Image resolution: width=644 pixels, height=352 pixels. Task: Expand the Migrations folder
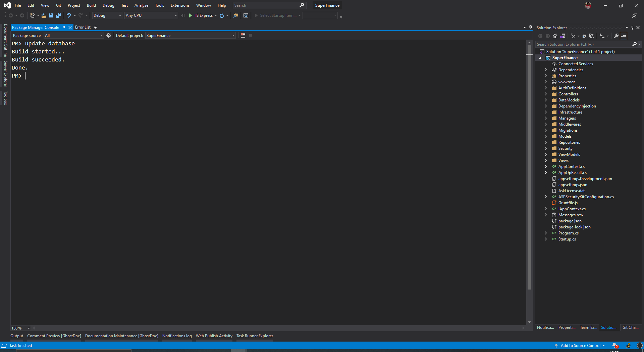point(546,130)
